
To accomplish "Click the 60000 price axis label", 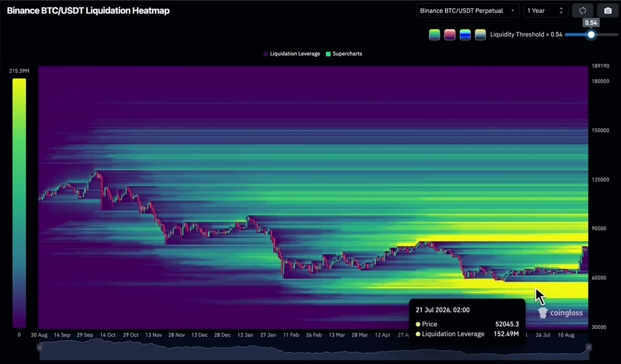I will 599,278.
